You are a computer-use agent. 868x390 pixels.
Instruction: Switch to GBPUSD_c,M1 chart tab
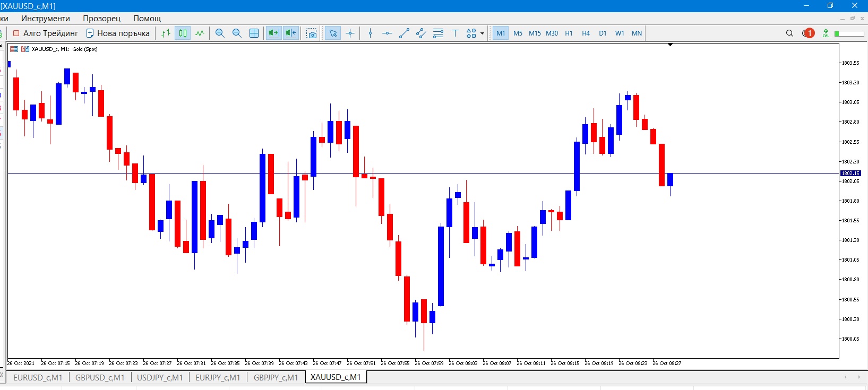click(100, 377)
